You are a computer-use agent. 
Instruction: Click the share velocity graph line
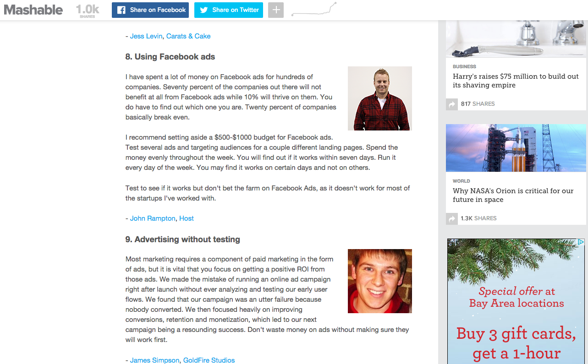tap(314, 10)
